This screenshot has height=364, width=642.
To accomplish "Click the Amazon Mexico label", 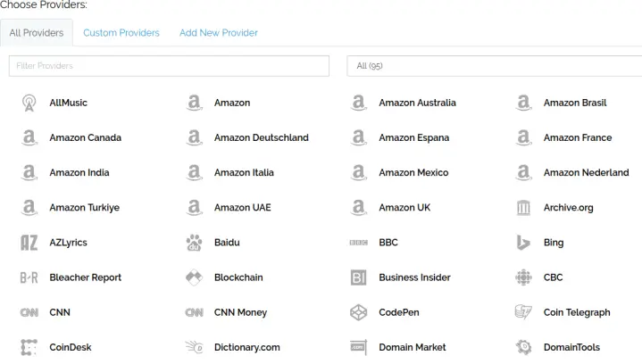I will click(x=413, y=172).
